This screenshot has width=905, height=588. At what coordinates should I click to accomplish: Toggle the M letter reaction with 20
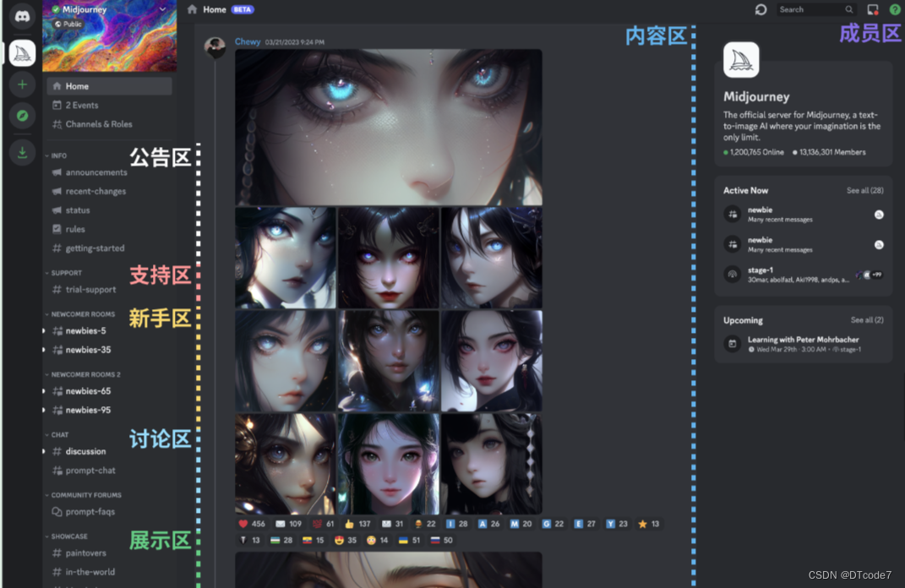point(521,524)
